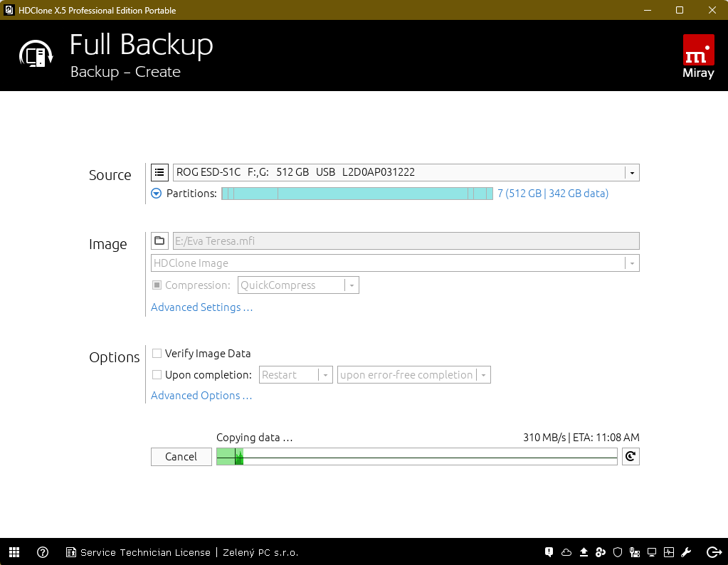The height and width of the screenshot is (565, 728).
Task: Open the Advanced Settings link
Action: click(201, 307)
